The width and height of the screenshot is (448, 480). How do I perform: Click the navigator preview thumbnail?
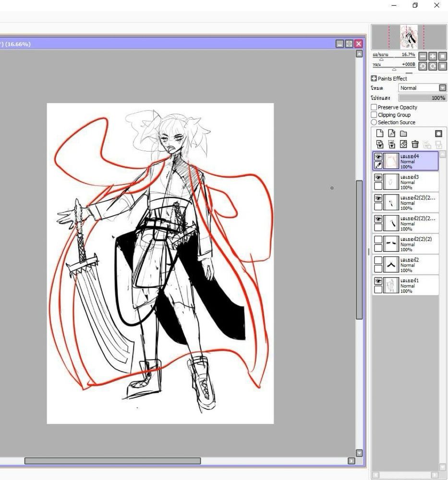[x=409, y=37]
